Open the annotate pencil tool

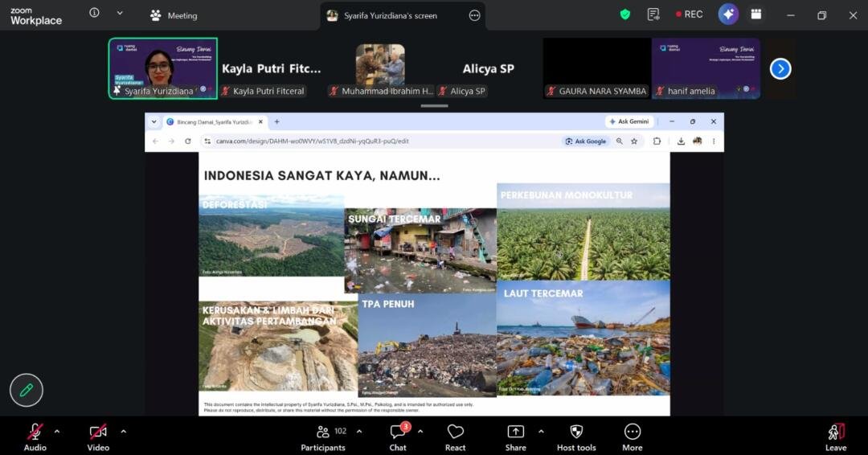point(26,390)
